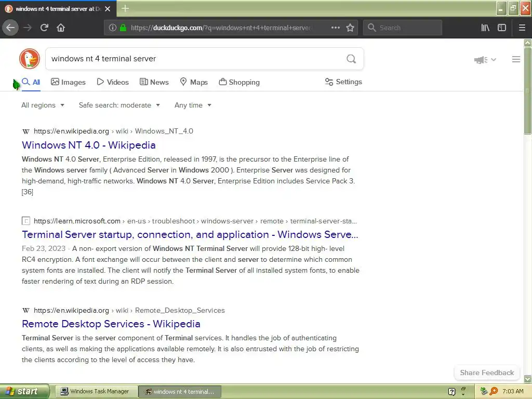
Task: Click the scrollbar down arrow
Action: tap(528, 379)
